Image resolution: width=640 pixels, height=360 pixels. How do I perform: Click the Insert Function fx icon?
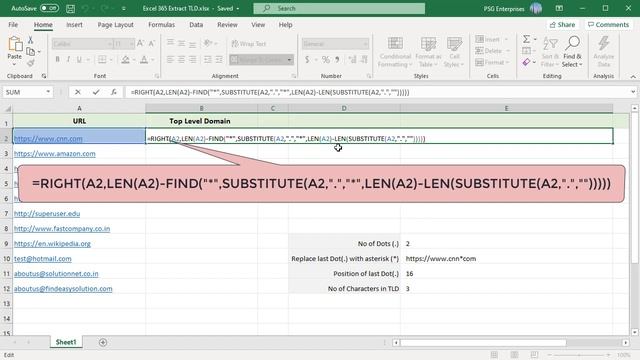pos(114,92)
